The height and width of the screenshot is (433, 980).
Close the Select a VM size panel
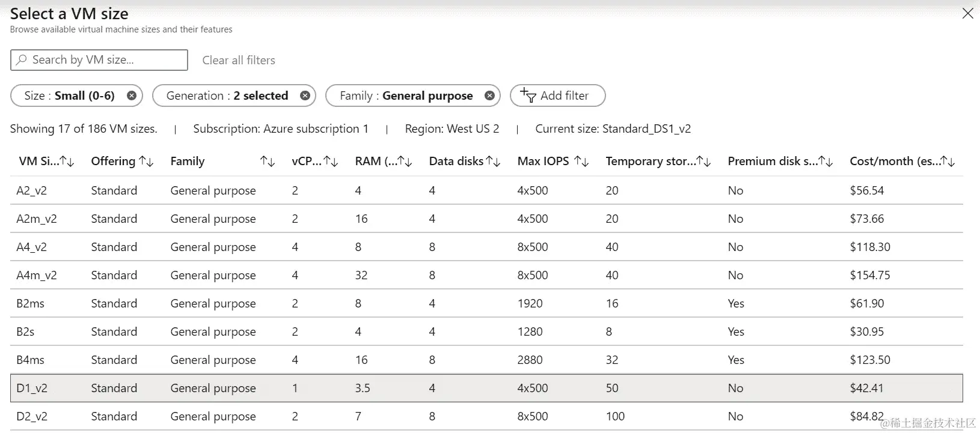click(967, 13)
